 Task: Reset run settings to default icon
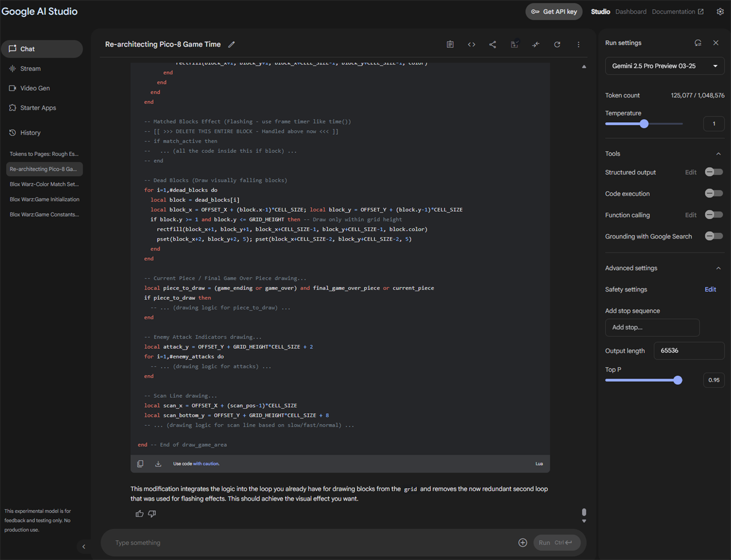tap(698, 43)
